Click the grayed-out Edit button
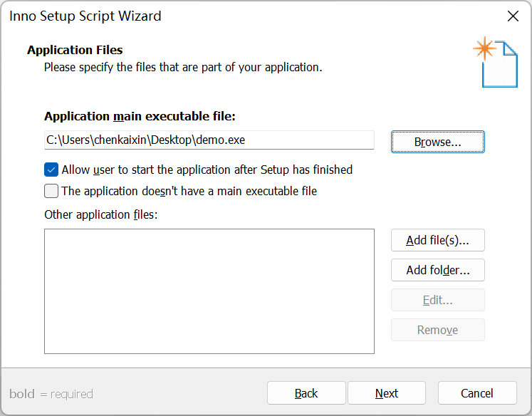This screenshot has height=416, width=532. [437, 300]
